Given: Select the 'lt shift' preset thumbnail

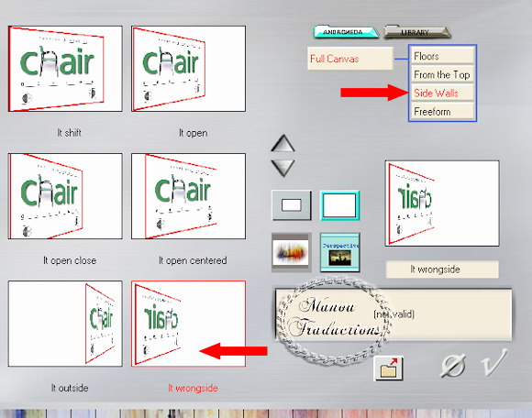Looking at the screenshot, I should point(65,69).
